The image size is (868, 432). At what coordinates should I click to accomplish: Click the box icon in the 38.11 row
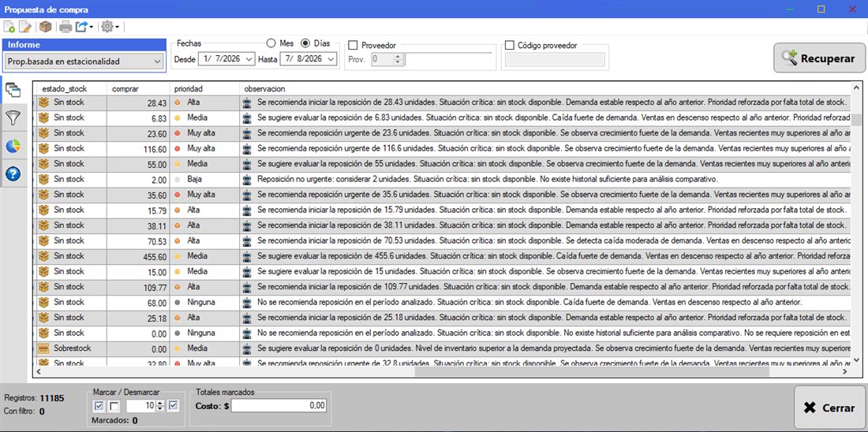(43, 225)
